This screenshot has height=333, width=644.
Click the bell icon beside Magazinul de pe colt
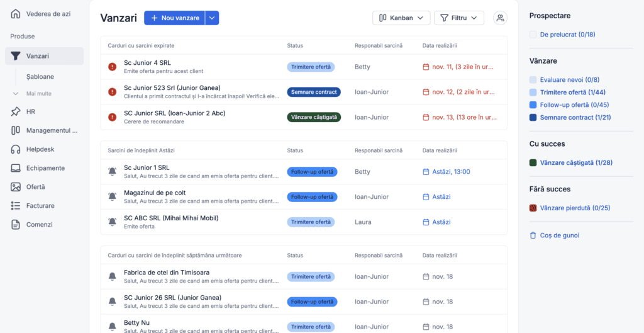[x=112, y=197]
